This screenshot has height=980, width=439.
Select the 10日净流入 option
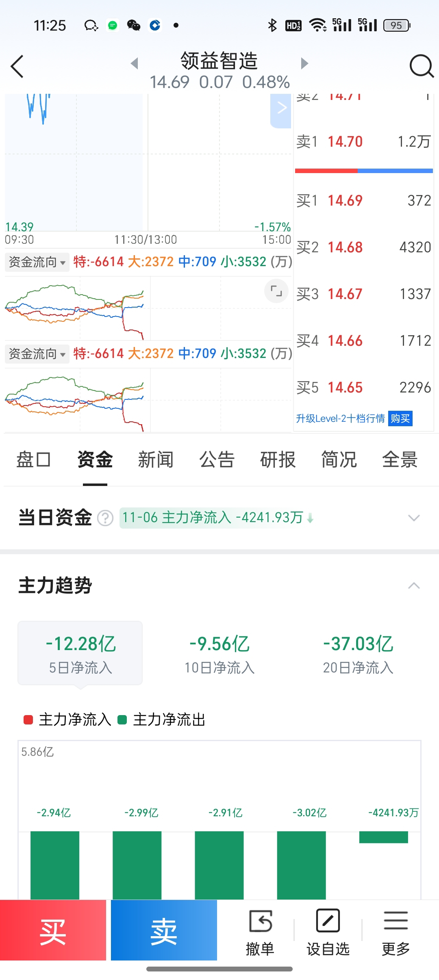coord(219,653)
